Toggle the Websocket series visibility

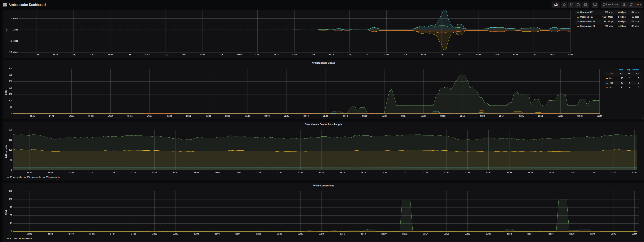(27, 239)
